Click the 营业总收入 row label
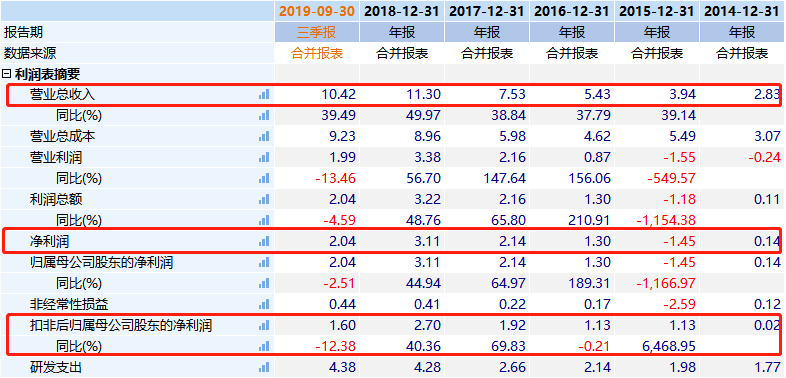Screen dimensions: 786x378 point(62,94)
